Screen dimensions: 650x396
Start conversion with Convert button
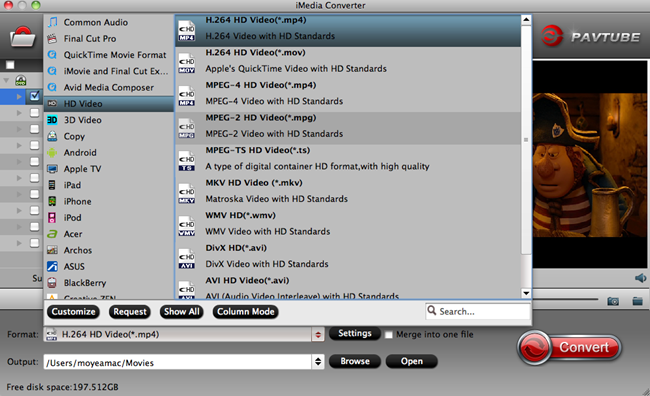tap(569, 347)
